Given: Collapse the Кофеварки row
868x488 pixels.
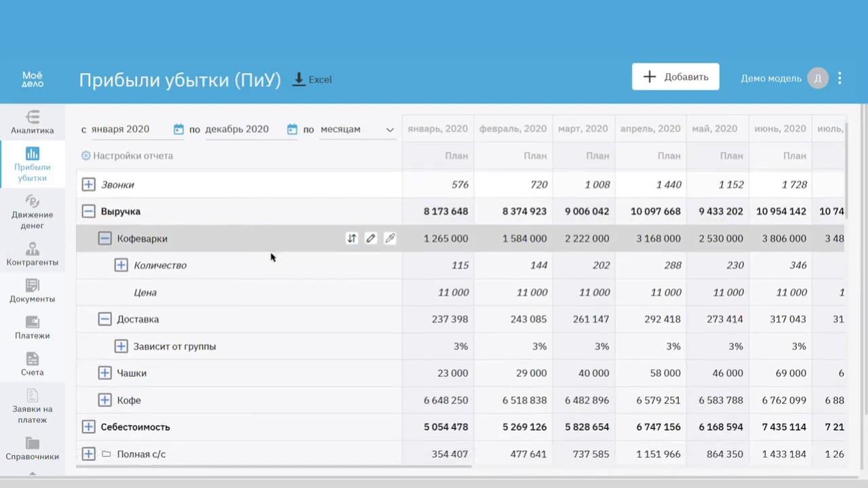Looking at the screenshot, I should (x=104, y=238).
